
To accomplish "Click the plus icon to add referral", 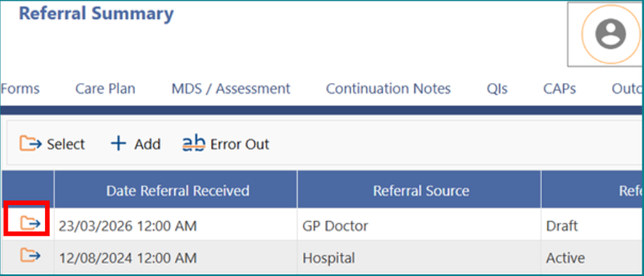I will (118, 144).
